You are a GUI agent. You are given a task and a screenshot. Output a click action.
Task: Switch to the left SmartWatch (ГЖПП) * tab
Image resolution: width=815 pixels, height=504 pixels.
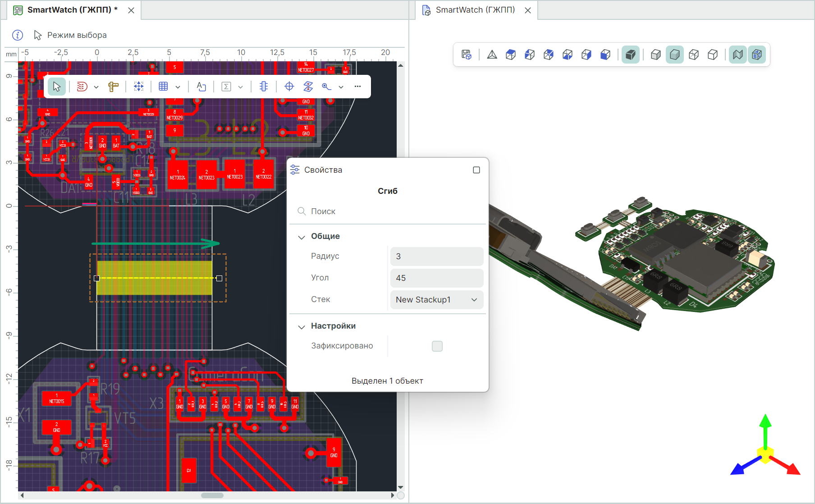tap(72, 10)
